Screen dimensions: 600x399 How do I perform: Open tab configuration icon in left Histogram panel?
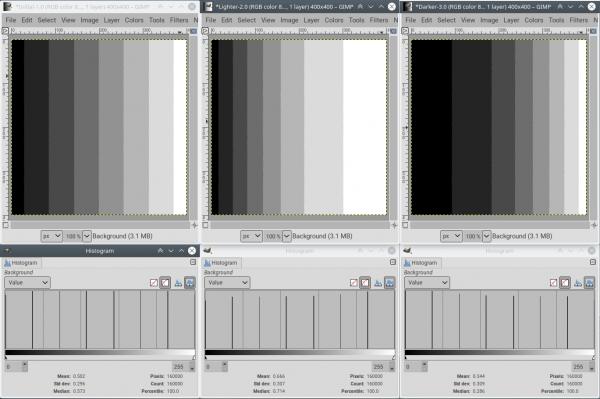(x=193, y=262)
